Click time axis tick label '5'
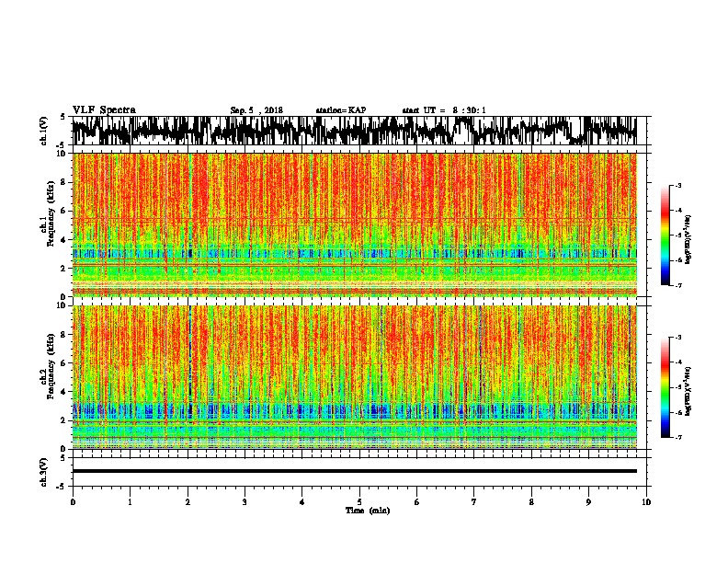Viewport: 728px width, 563px height. tap(359, 502)
